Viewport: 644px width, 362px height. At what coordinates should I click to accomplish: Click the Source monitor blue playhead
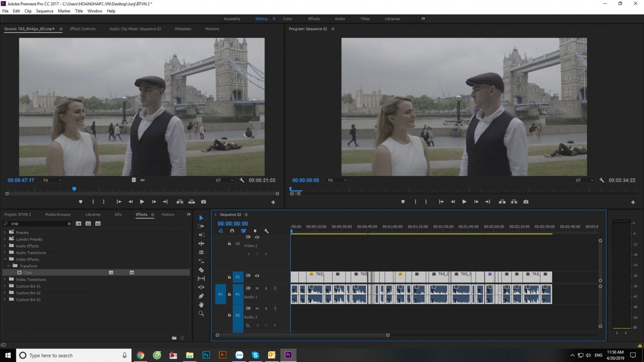pos(74,189)
